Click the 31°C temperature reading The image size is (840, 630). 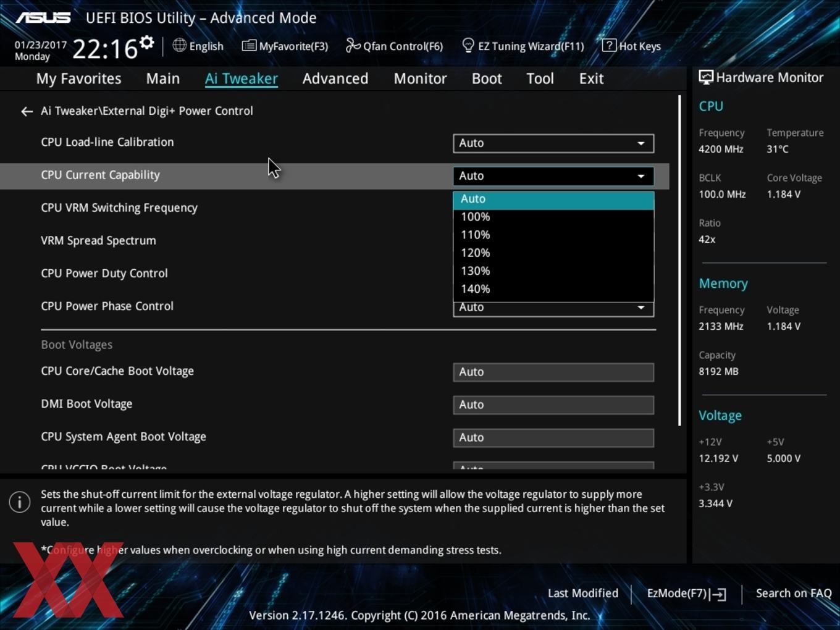click(x=778, y=149)
